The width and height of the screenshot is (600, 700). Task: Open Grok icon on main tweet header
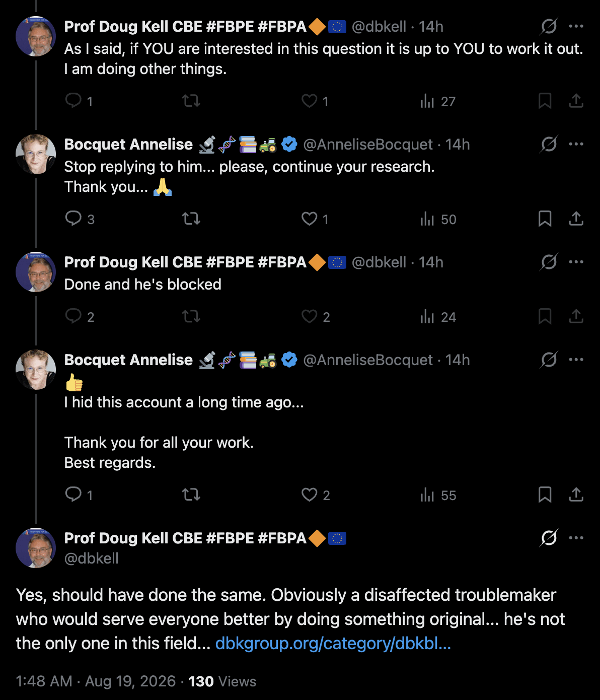point(549,538)
